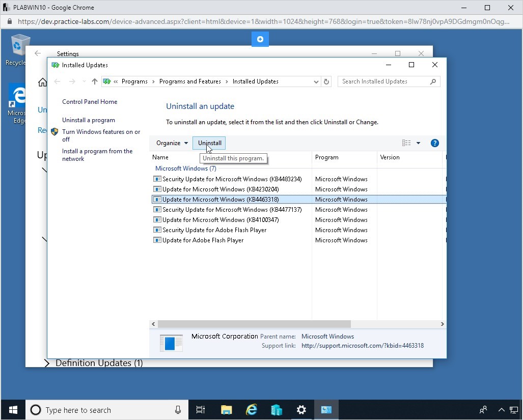Select Update for Microsoft Windows (KB4230204)
523x420 pixels.
[221, 189]
